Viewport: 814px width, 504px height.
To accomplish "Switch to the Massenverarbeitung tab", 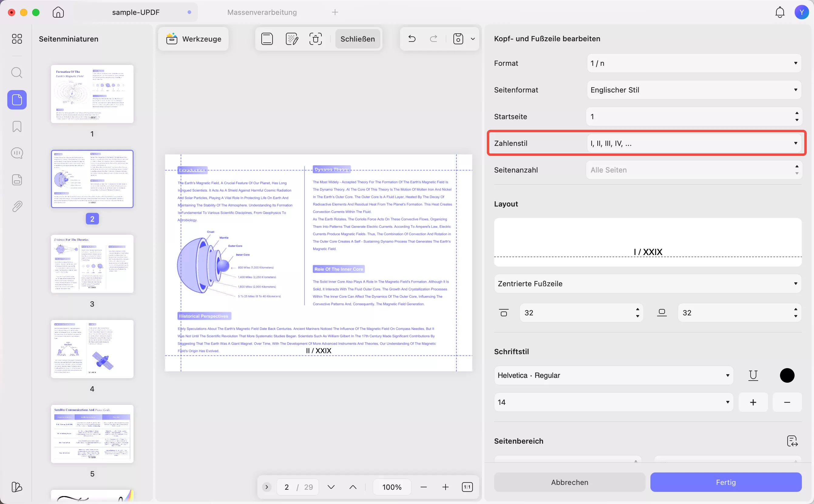I will [x=262, y=12].
